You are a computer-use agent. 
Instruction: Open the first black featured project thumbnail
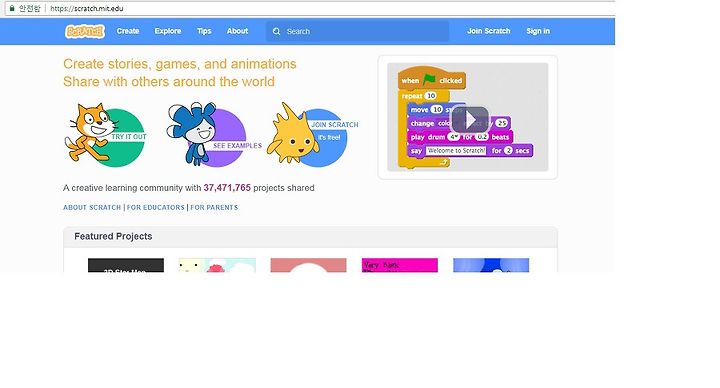coord(126,265)
